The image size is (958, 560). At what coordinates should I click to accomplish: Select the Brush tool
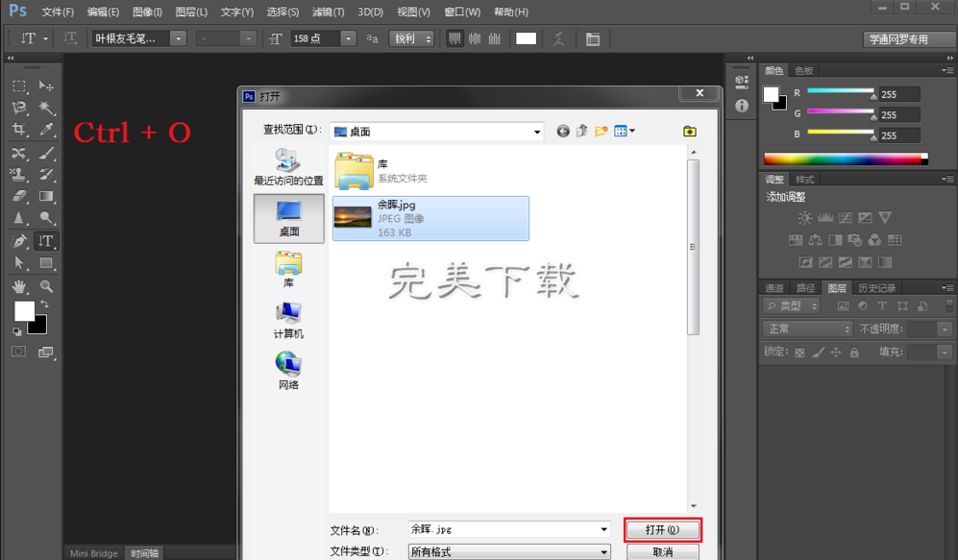coord(46,153)
